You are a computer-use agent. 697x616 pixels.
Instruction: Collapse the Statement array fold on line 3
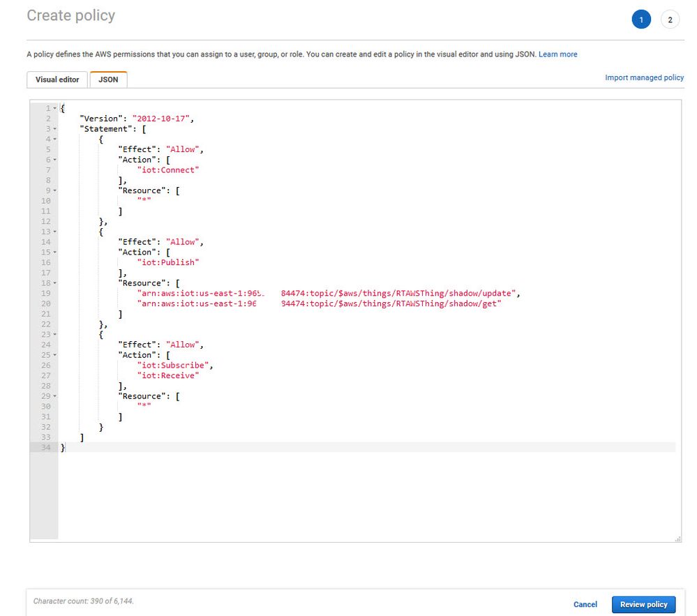(54, 129)
